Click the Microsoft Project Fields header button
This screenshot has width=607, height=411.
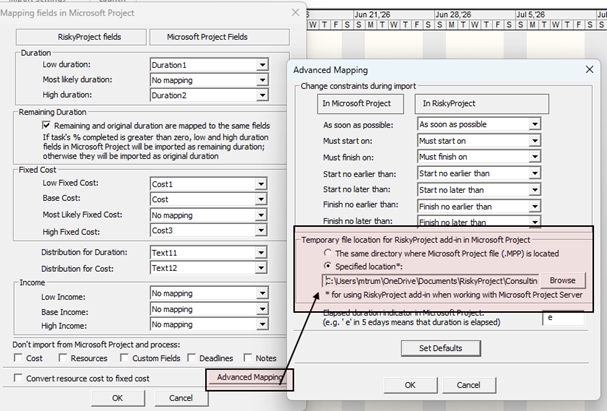pos(219,37)
